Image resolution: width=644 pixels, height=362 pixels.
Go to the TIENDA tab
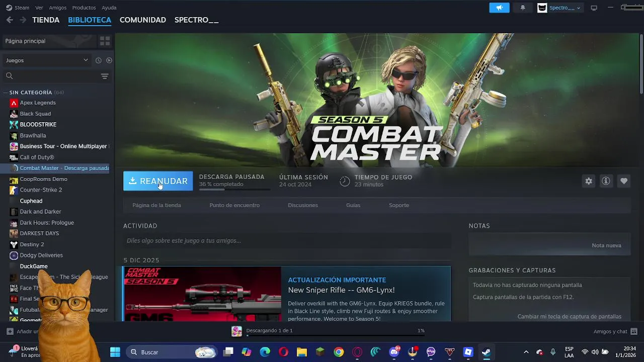coord(46,20)
